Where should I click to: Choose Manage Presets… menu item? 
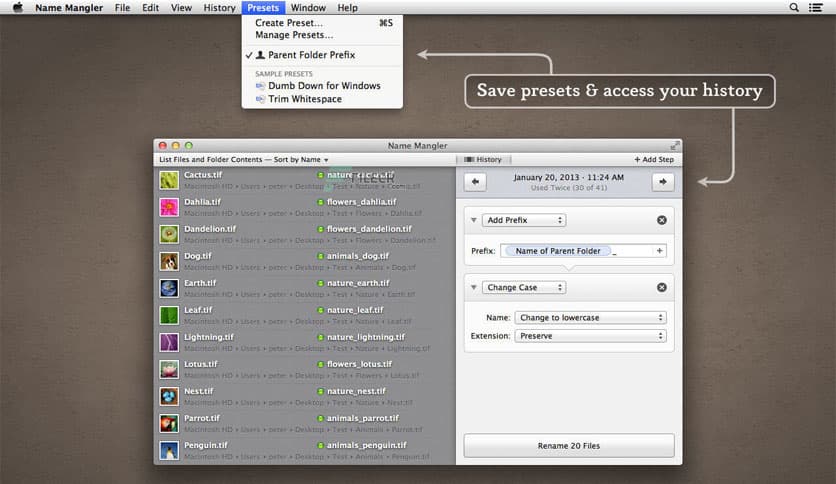coord(322,35)
